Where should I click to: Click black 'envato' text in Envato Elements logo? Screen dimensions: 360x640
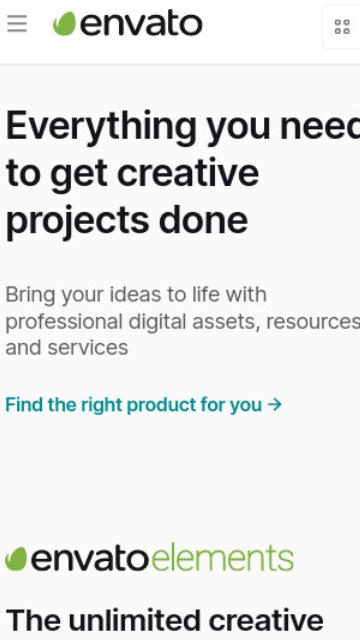(x=89, y=559)
